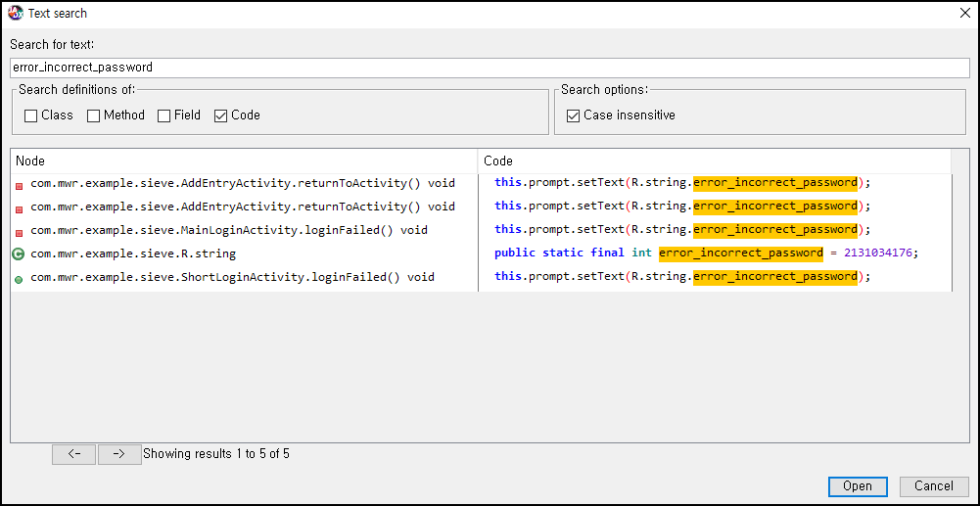The height and width of the screenshot is (506, 980).
Task: Uncheck the Code search checkbox
Action: pyautogui.click(x=220, y=115)
